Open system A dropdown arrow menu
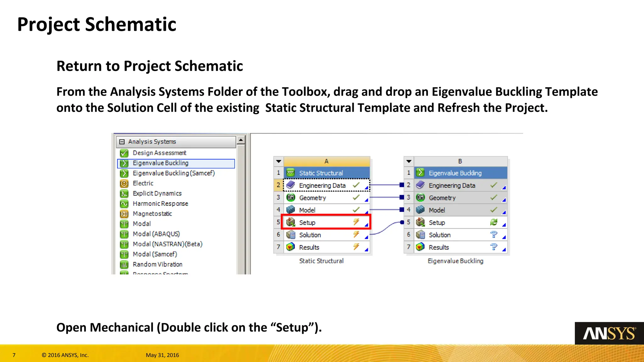 [x=279, y=162]
